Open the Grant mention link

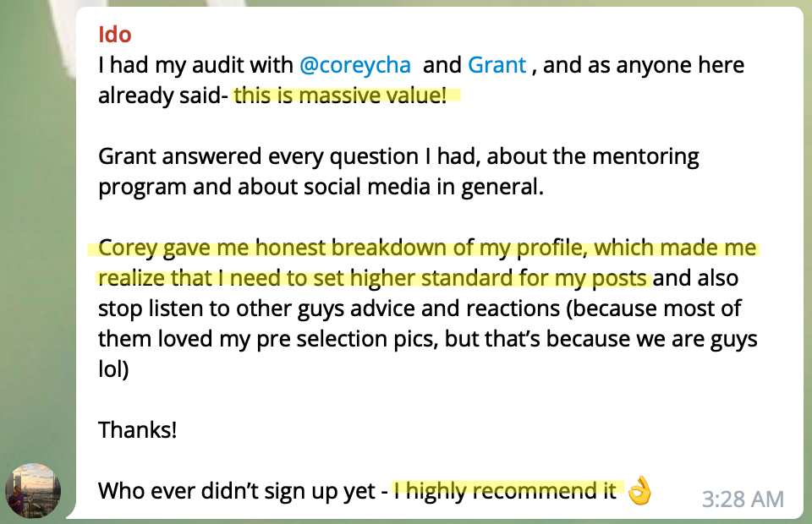497,65
